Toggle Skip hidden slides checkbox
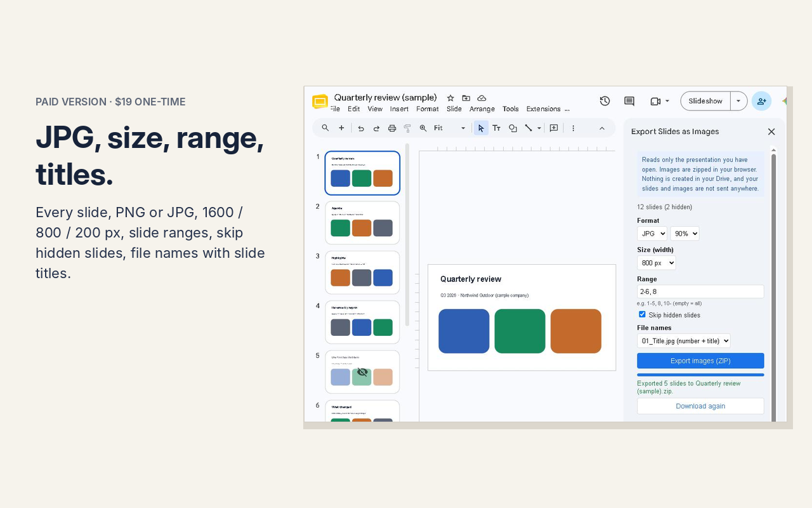This screenshot has height=508, width=812. [642, 314]
